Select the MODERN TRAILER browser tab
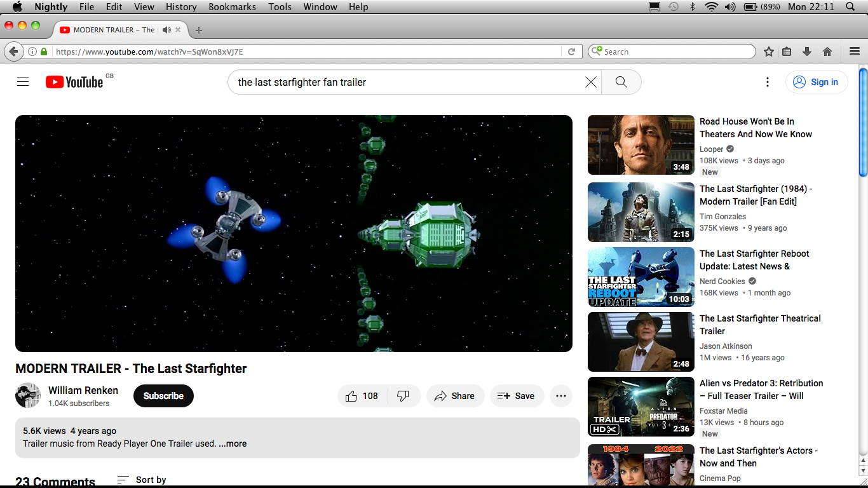Screen dimensions: 868x488 [119, 30]
